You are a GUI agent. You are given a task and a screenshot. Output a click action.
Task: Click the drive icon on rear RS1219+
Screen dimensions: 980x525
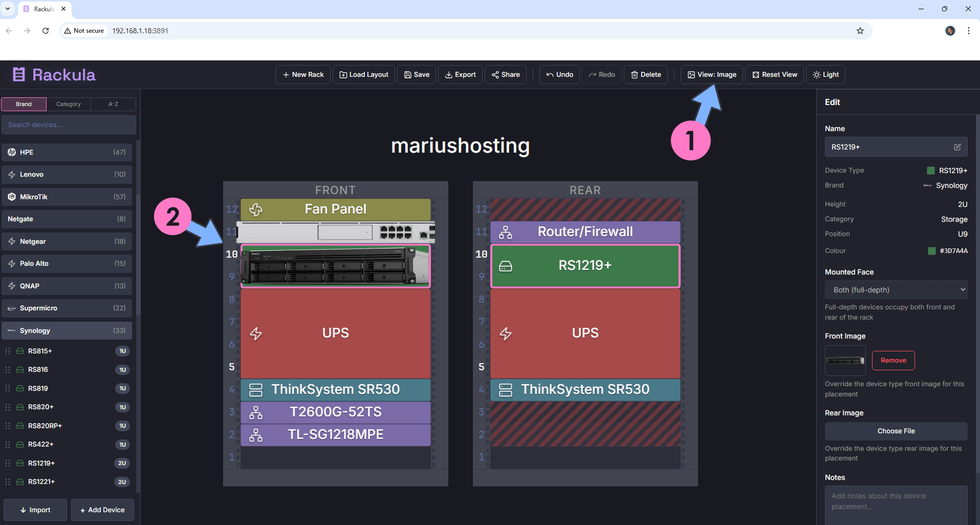click(x=506, y=266)
